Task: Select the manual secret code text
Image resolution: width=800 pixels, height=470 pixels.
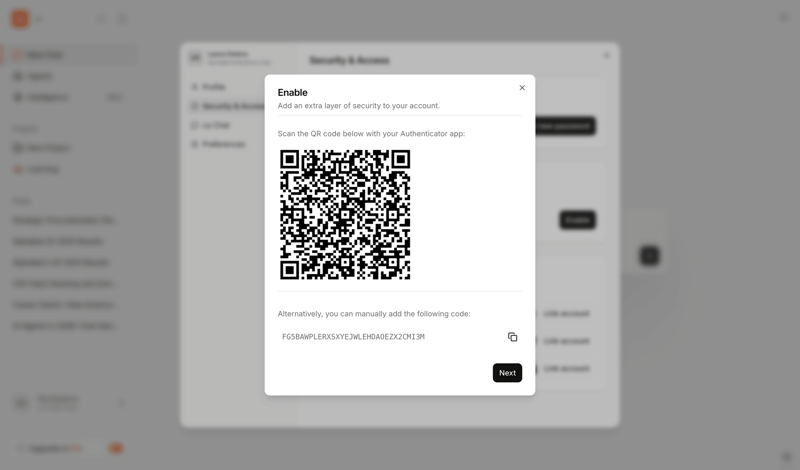Action: click(x=353, y=337)
